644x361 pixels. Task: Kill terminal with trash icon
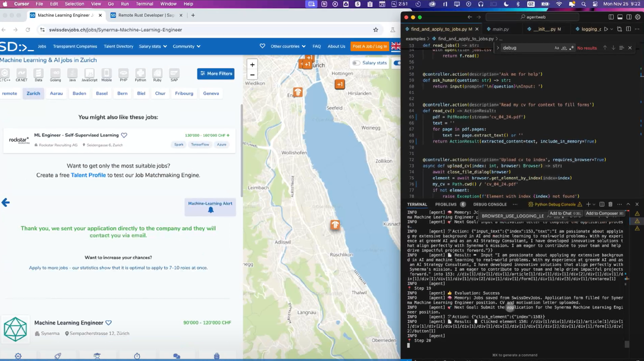610,204
